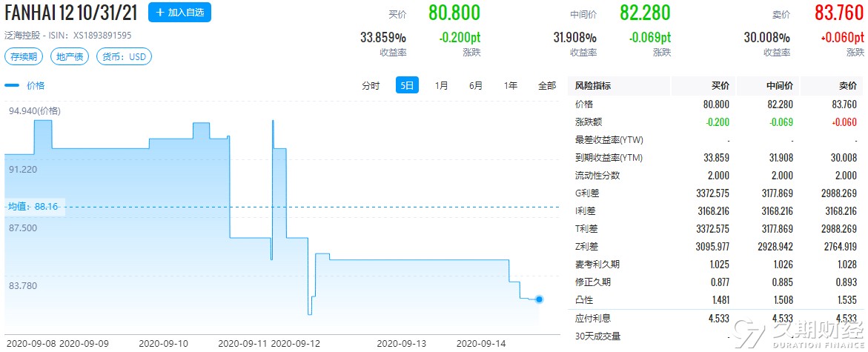Image resolution: width=868 pixels, height=352 pixels.
Task: Click the G利差 row label
Action: (587, 193)
